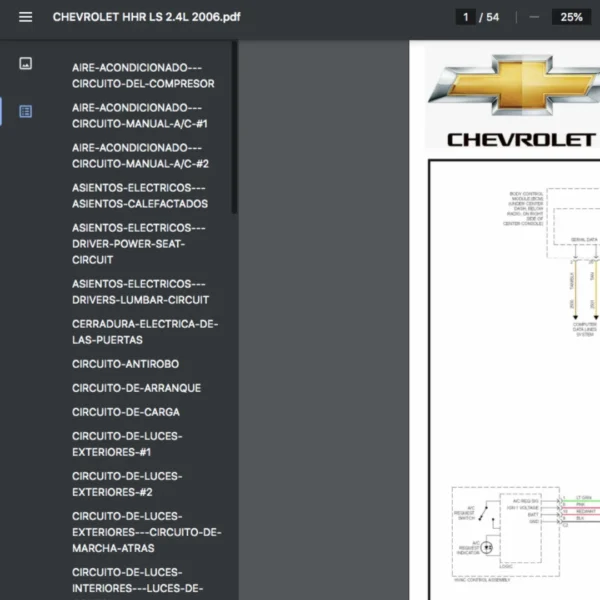Select CIRCUITO-DE-ARRANQUE in outline
The image size is (600, 600).
coord(136,388)
